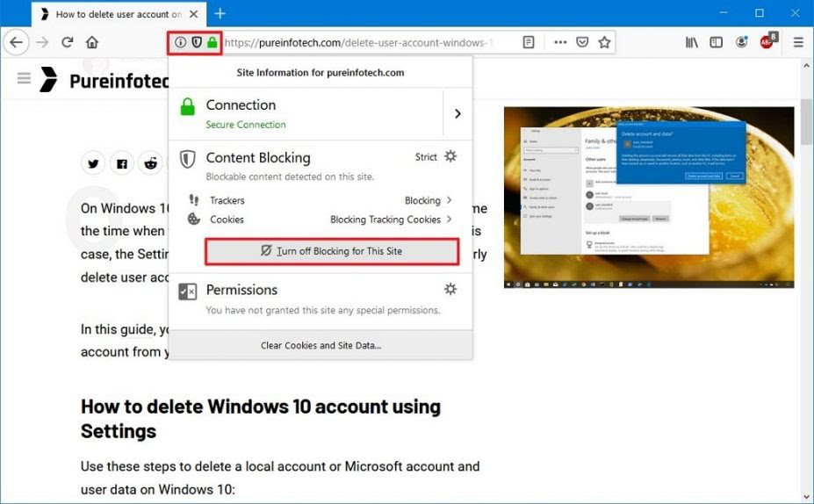Click the Content Blocking heading
The image size is (814, 504).
click(258, 158)
